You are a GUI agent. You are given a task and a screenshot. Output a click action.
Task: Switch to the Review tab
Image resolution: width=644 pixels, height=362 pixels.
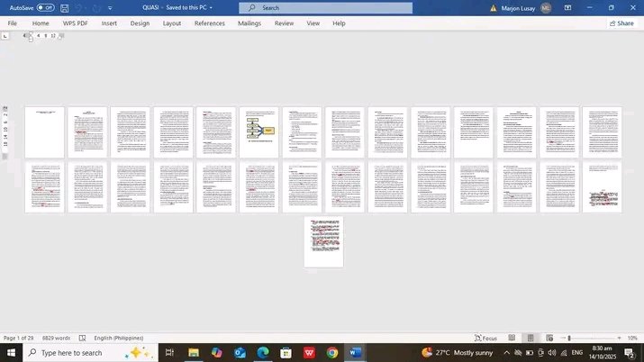[x=284, y=23]
